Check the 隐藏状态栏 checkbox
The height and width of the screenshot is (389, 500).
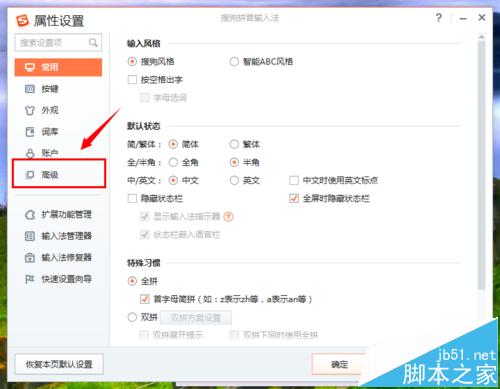(132, 199)
